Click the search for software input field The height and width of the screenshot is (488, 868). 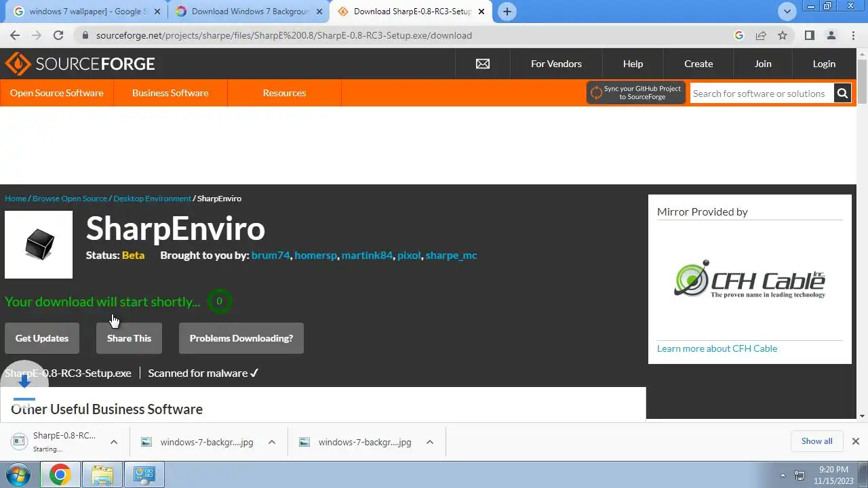pyautogui.click(x=762, y=94)
